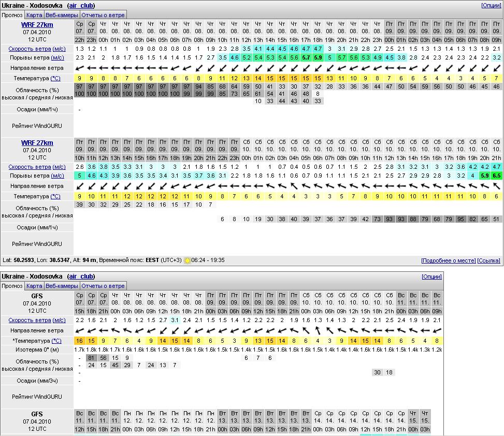The width and height of the screenshot is (504, 436).
Task: Click the orange 16° temperature cell in GFS
Action: 79,341
